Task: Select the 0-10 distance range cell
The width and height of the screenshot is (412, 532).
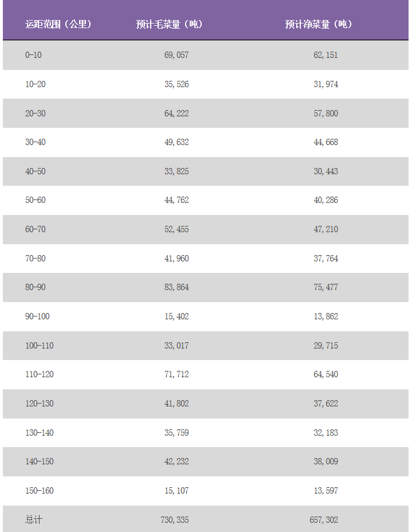Action: pos(33,55)
